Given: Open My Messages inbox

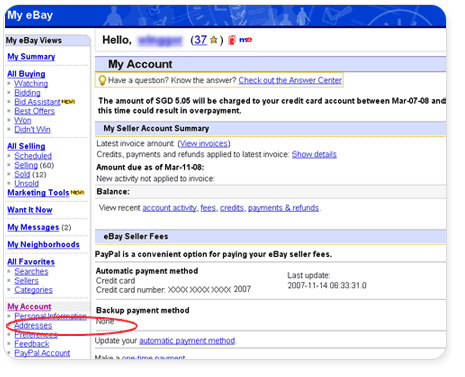Looking at the screenshot, I should tap(33, 227).
